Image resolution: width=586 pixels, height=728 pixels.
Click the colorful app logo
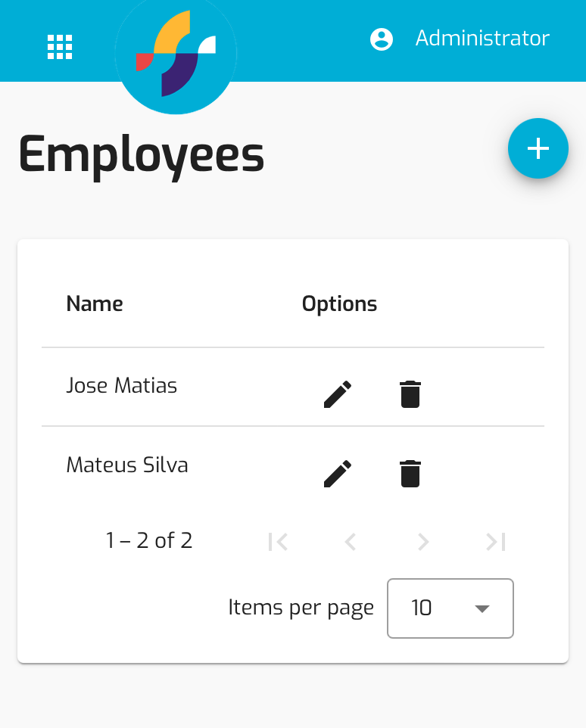[x=176, y=54]
